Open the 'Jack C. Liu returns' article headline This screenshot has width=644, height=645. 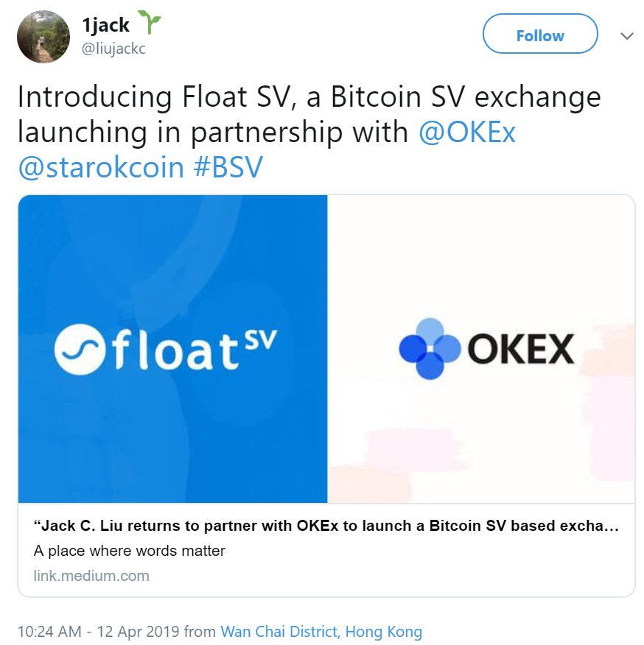[x=326, y=526]
